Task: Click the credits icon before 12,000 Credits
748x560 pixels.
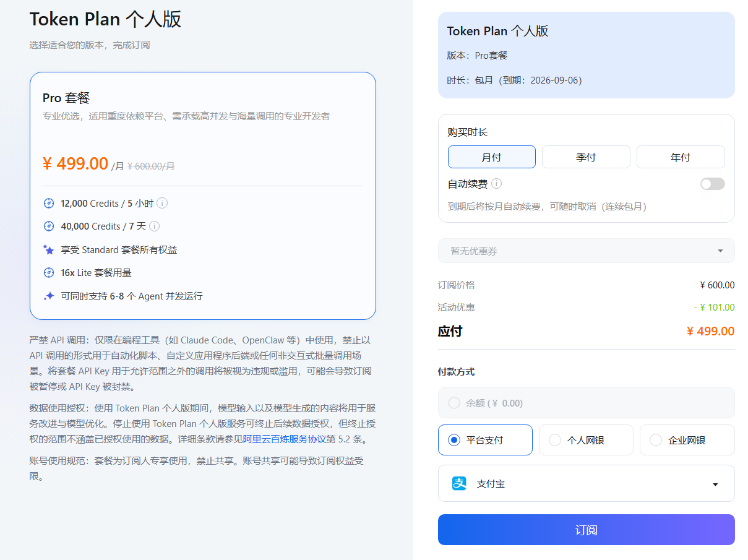Action: tap(49, 203)
